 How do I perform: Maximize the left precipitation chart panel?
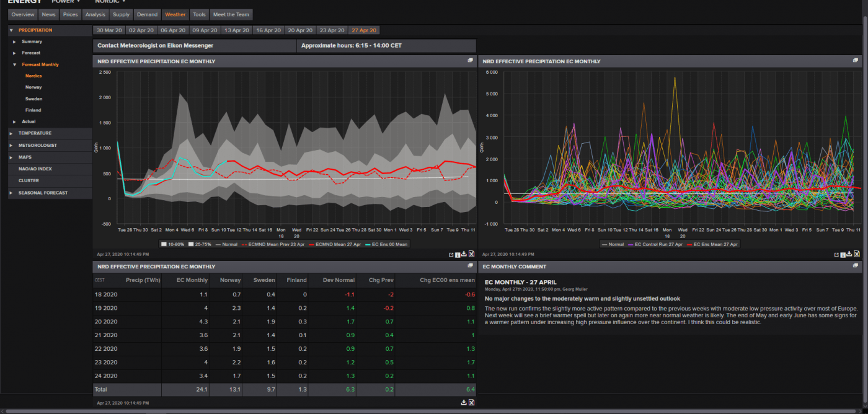[x=471, y=61]
